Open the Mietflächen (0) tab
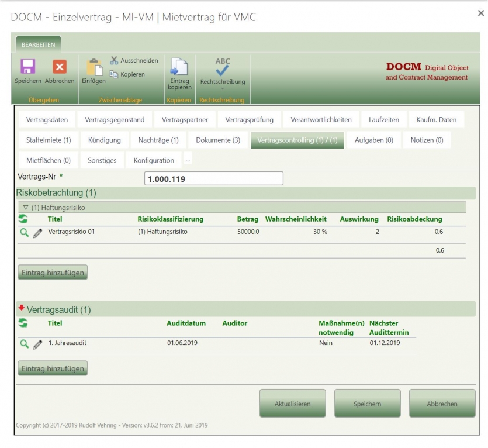Image resolution: width=488 pixels, height=448 pixels. [x=49, y=160]
